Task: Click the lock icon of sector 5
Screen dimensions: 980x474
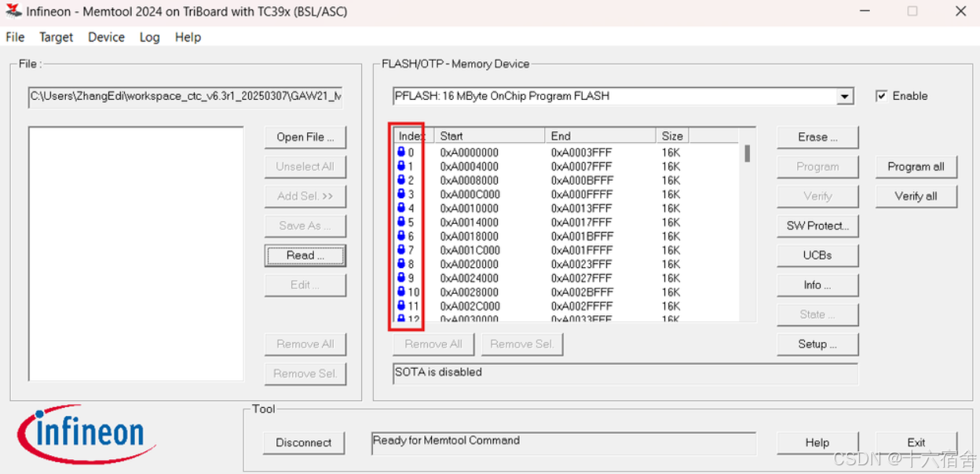Action: point(401,222)
